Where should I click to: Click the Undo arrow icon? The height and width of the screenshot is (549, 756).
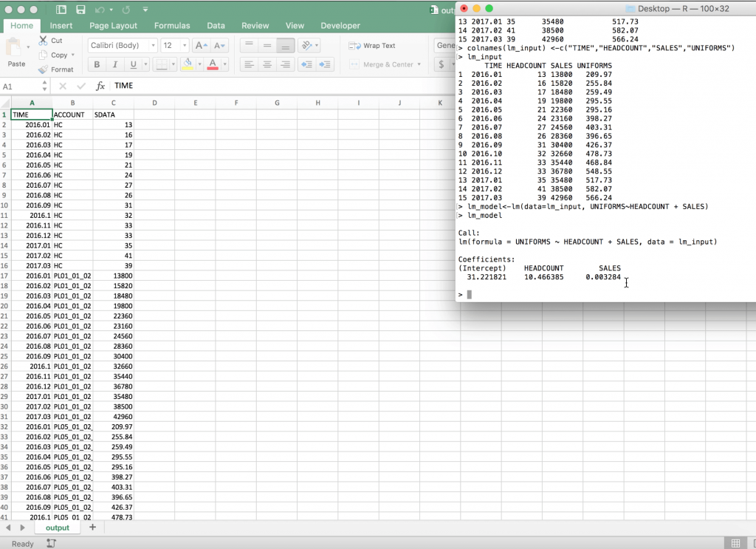coord(100,10)
